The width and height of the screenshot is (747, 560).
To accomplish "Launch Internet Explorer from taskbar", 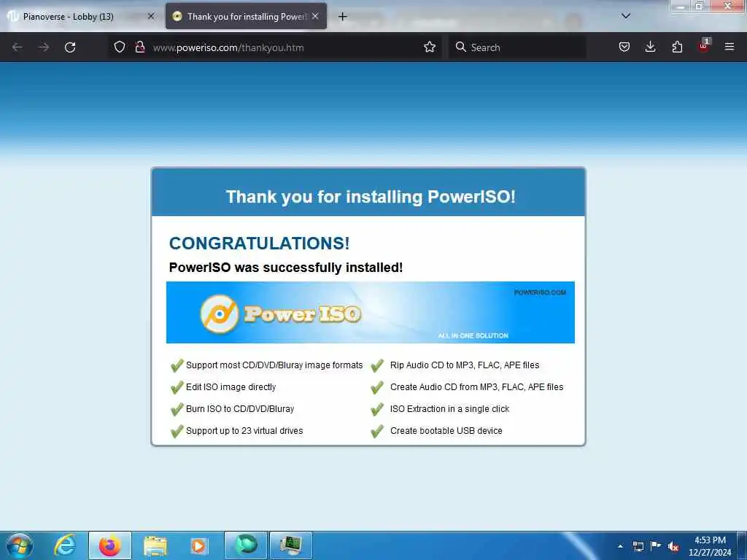I will click(x=65, y=545).
